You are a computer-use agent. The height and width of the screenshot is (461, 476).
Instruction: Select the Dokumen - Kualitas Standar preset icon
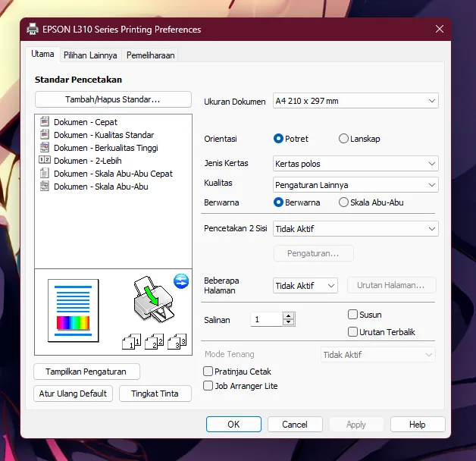45,135
